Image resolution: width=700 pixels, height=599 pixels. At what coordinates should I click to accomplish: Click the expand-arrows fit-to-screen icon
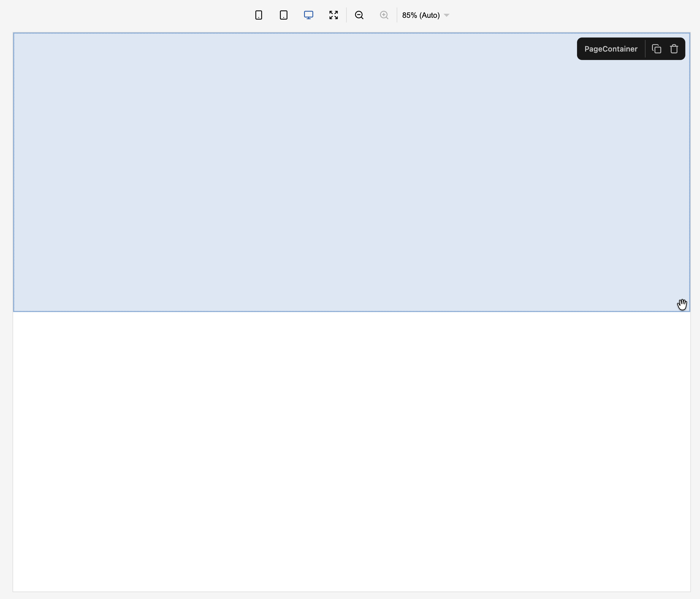[333, 15]
